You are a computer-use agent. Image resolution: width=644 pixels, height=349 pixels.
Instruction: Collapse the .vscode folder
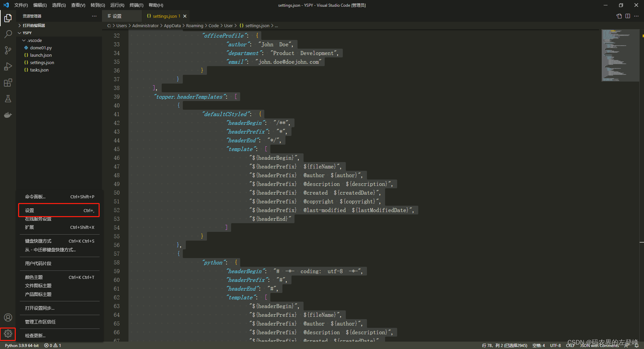(x=35, y=40)
